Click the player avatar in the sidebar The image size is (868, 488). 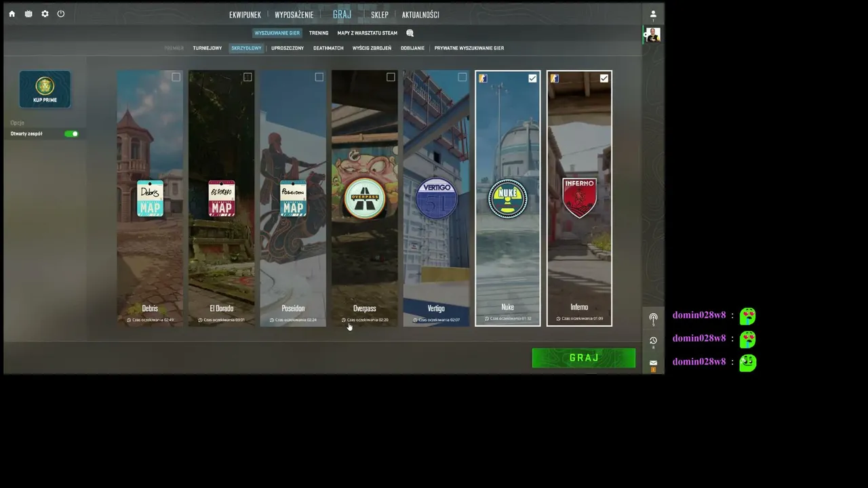coord(653,35)
